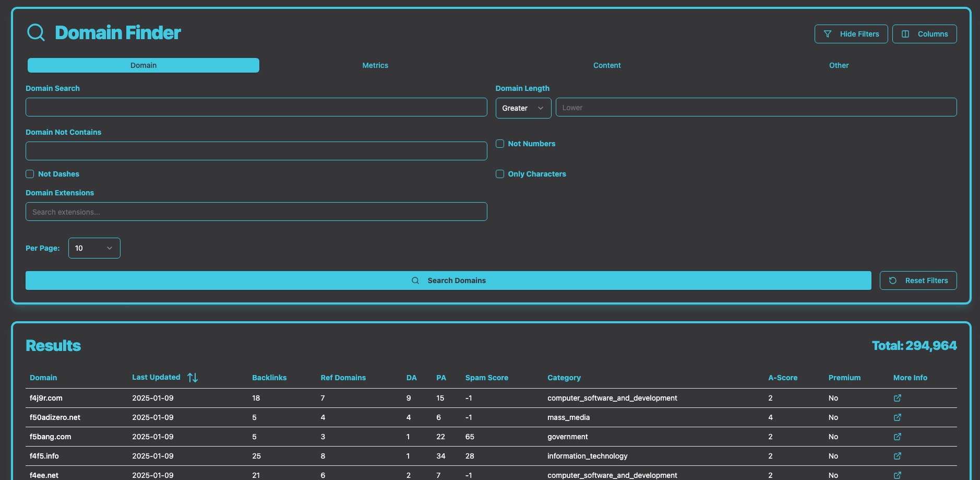This screenshot has height=480, width=980.
Task: Open the Per Page dropdown
Action: pyautogui.click(x=94, y=248)
